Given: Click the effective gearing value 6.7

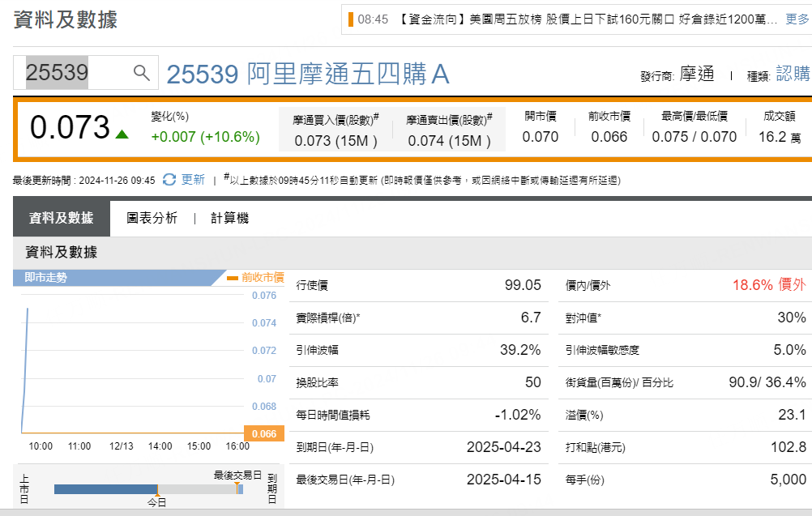Looking at the screenshot, I should click(531, 318).
